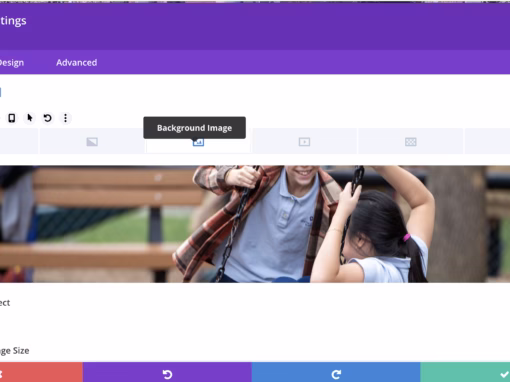Select the phone view icon
The height and width of the screenshot is (382, 510).
click(x=12, y=118)
